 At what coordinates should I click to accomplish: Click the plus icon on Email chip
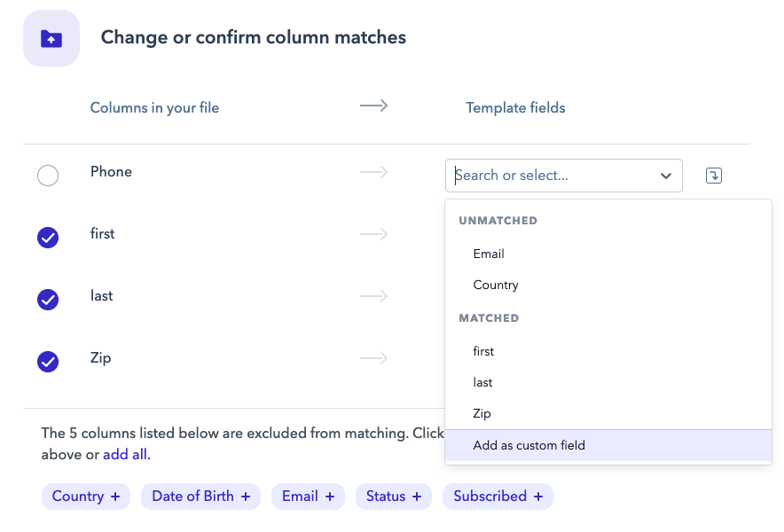(330, 497)
